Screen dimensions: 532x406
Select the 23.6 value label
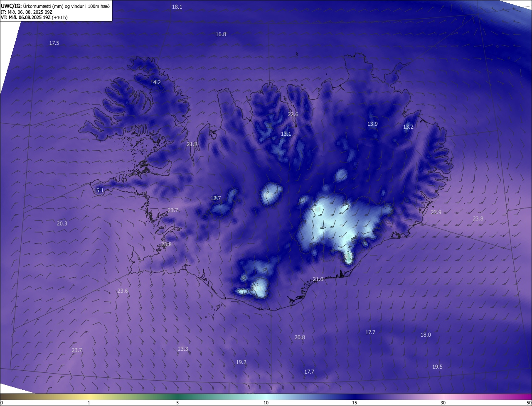coord(123,291)
